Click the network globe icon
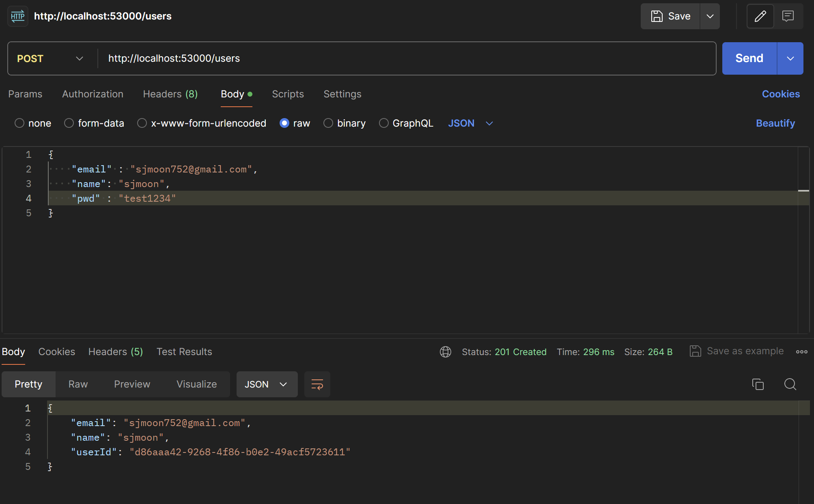Viewport: 814px width, 504px height. point(445,352)
